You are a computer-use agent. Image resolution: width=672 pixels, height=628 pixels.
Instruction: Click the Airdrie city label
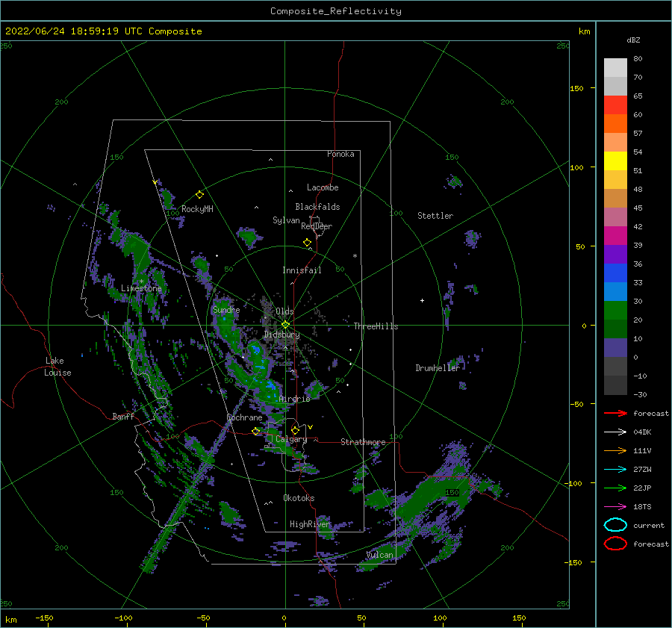pos(294,399)
